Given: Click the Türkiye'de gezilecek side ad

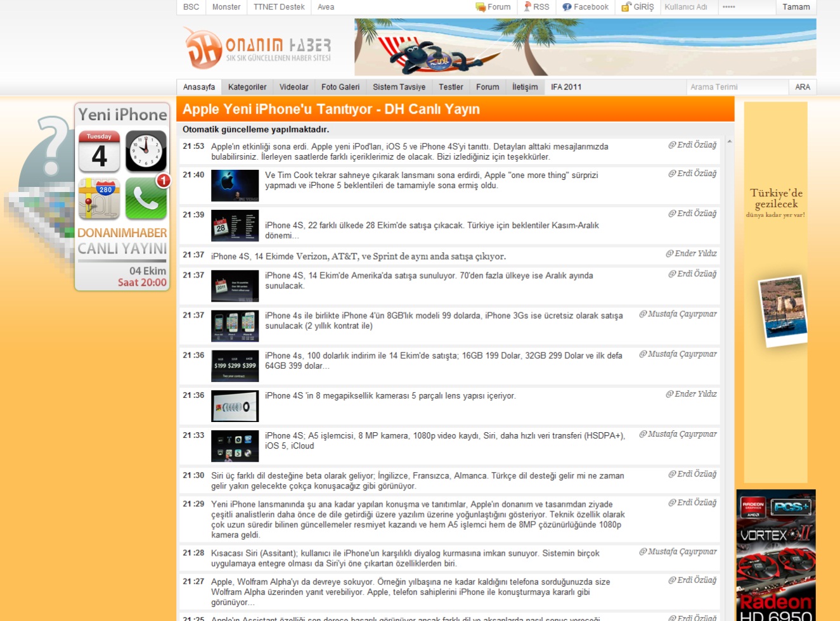Looking at the screenshot, I should pyautogui.click(x=776, y=292).
